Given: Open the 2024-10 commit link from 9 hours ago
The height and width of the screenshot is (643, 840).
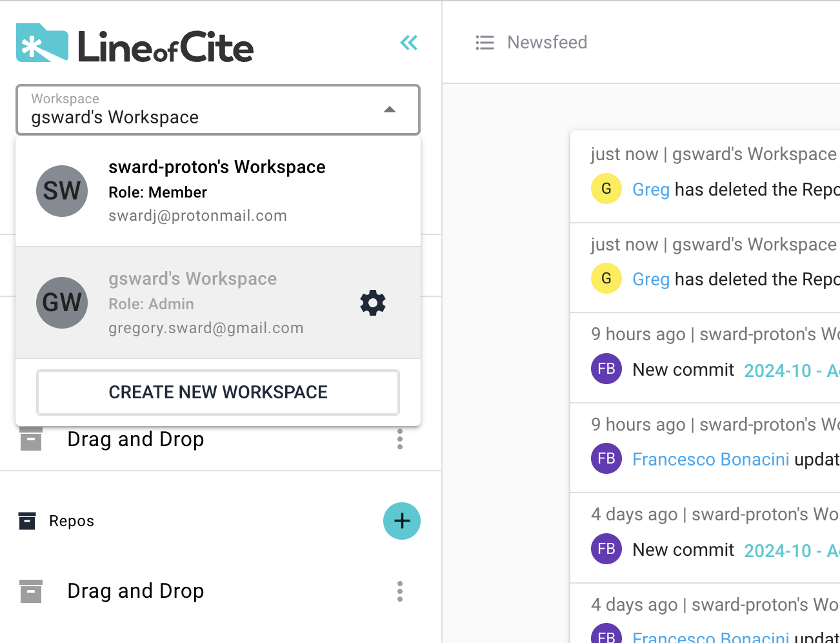Looking at the screenshot, I should pos(790,371).
